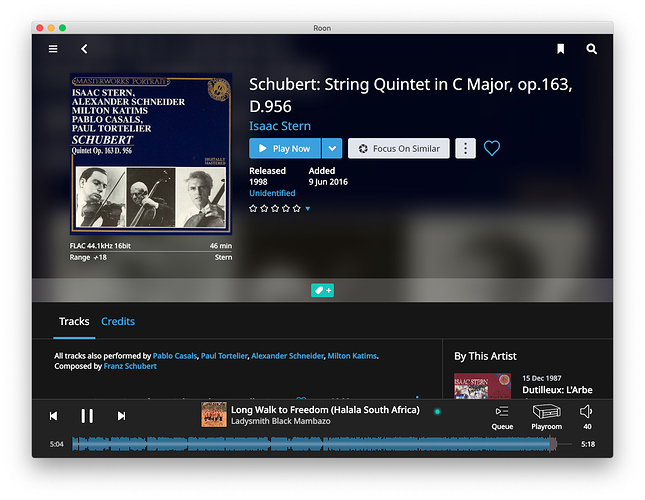Switch to the Tracks tab
645x500 pixels.
[x=74, y=321]
